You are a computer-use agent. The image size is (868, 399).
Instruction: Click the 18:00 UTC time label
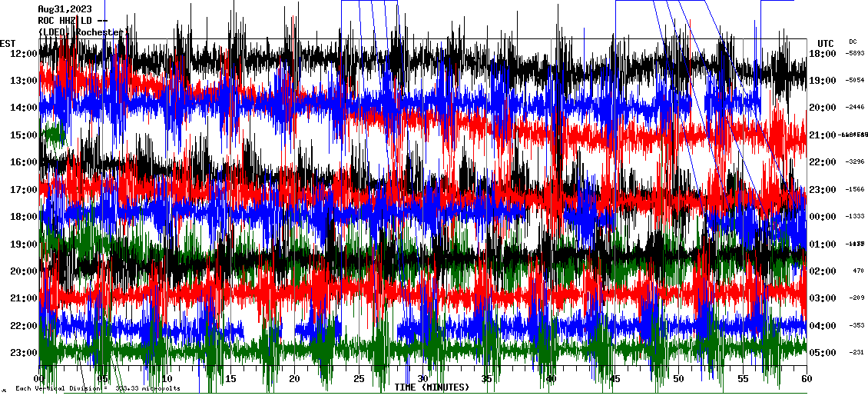click(823, 53)
